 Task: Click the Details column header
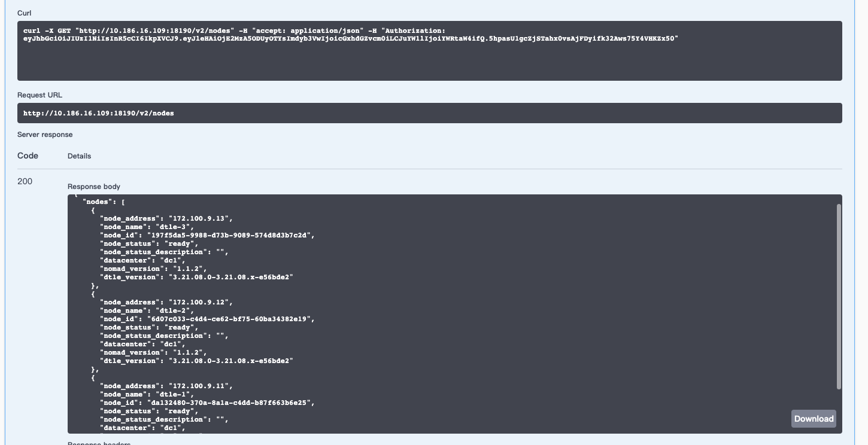(80, 156)
